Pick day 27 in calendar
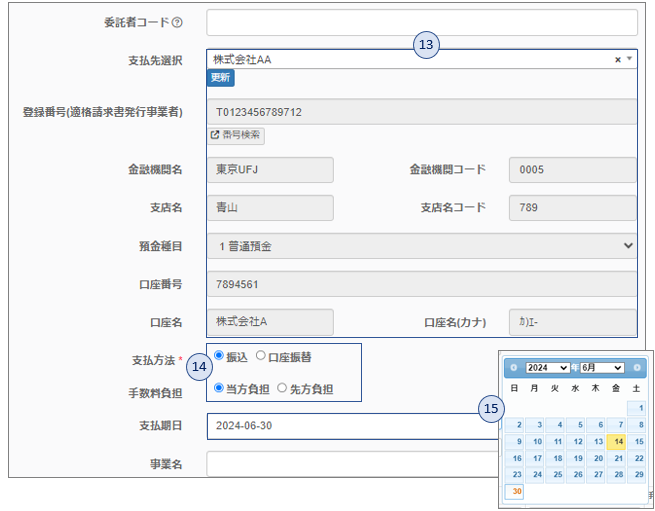Screen dimensions: 655x511 tap(596, 475)
